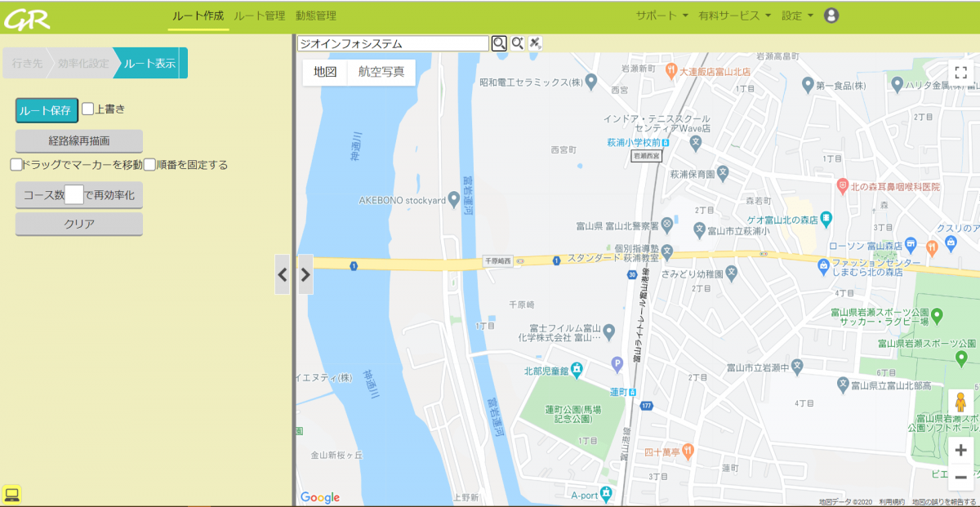
Task: Enable the 上書き checkbox
Action: point(88,109)
